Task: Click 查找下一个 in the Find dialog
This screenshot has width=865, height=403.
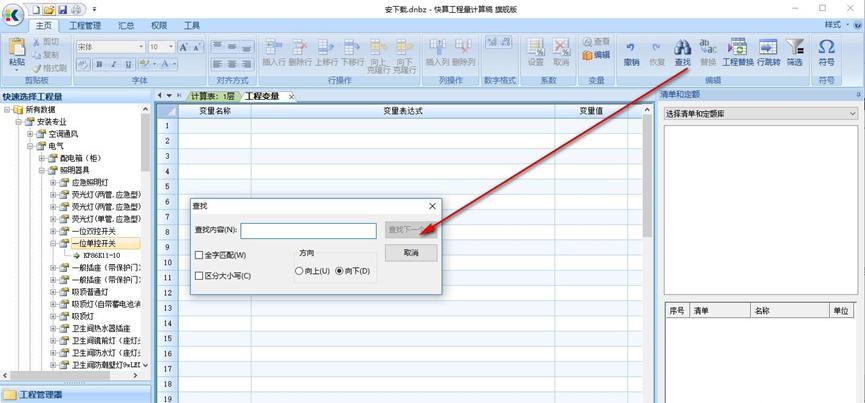Action: [x=411, y=230]
